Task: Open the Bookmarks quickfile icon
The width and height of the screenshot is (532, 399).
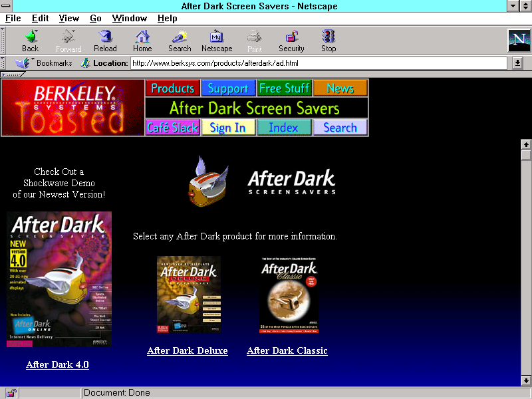Action: (x=23, y=63)
